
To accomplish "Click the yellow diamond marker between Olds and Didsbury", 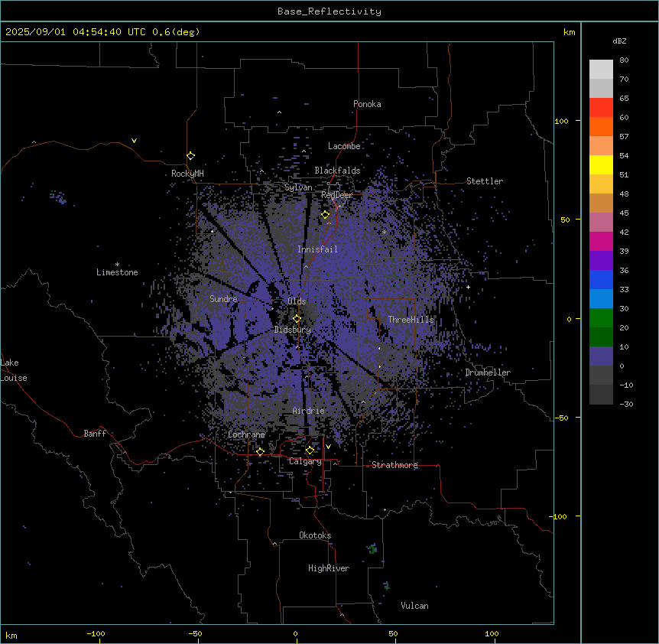I will [297, 319].
